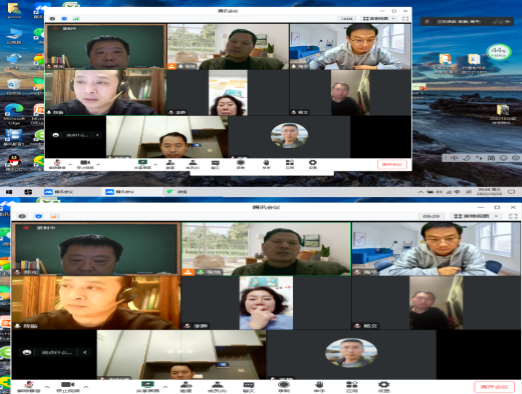Click the red Leave Meeting button, 09:29 window
The height and width of the screenshot is (394, 522).
494,387
